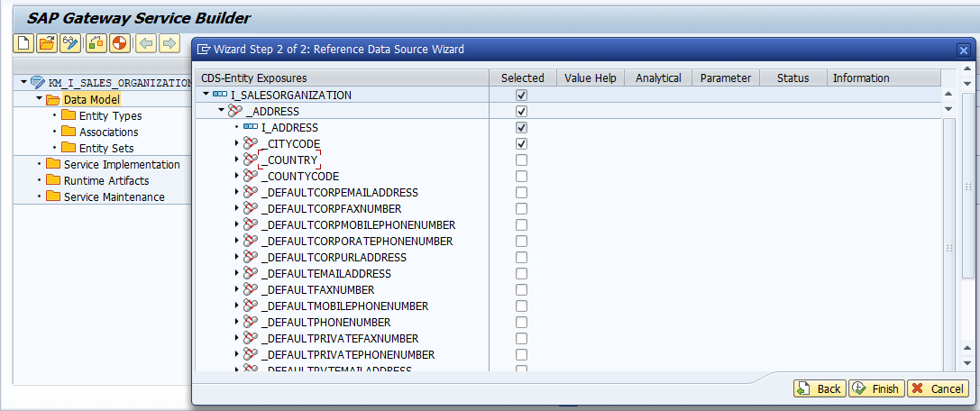
Task: Click the KM_I_SALES_ORGANIZATION project icon
Action: click(x=38, y=82)
